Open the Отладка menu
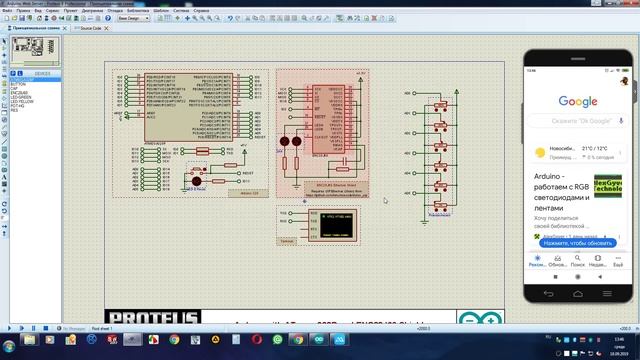The width and height of the screenshot is (640, 360). pyautogui.click(x=115, y=11)
